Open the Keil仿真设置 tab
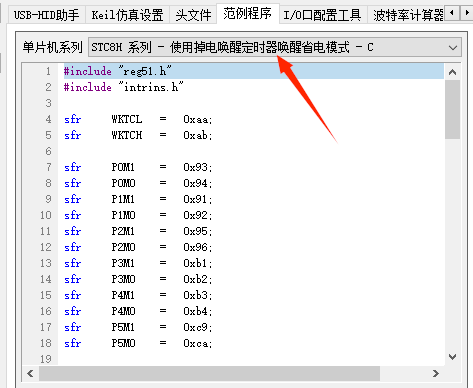 127,15
